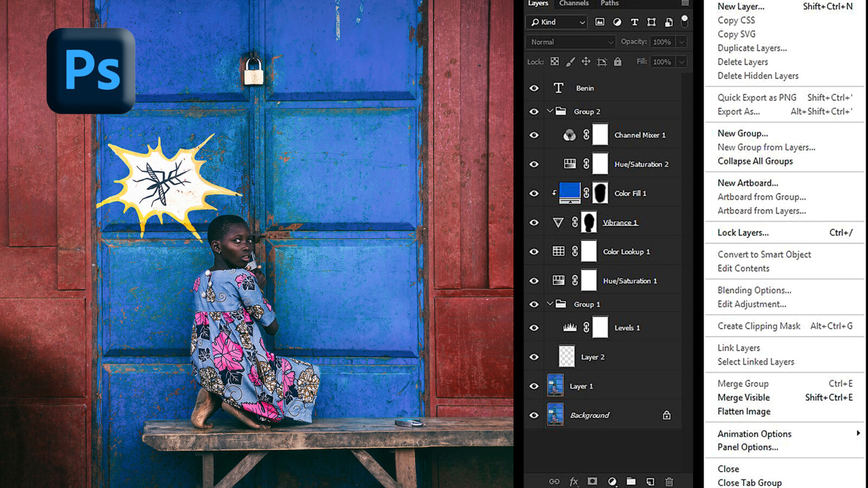Click Collapse All Groups menu entry
The image size is (868, 488).
pos(755,161)
